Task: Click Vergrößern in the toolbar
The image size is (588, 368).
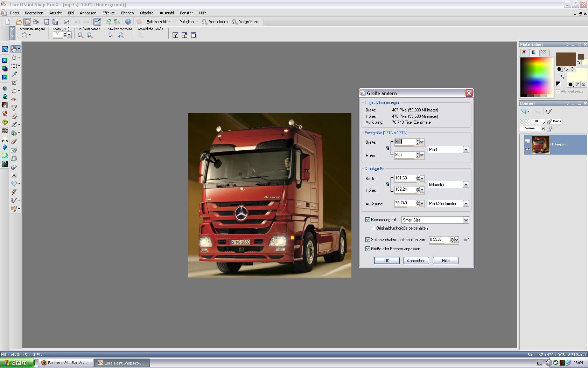Action: coord(245,22)
